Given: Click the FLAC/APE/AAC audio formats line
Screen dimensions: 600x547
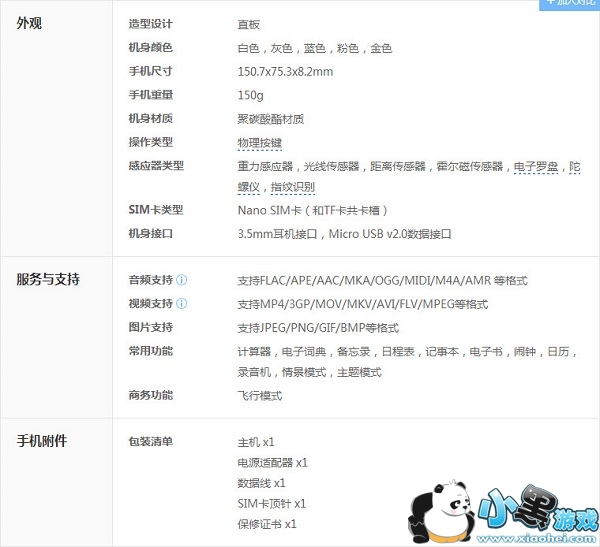Looking at the screenshot, I should coord(382,281).
